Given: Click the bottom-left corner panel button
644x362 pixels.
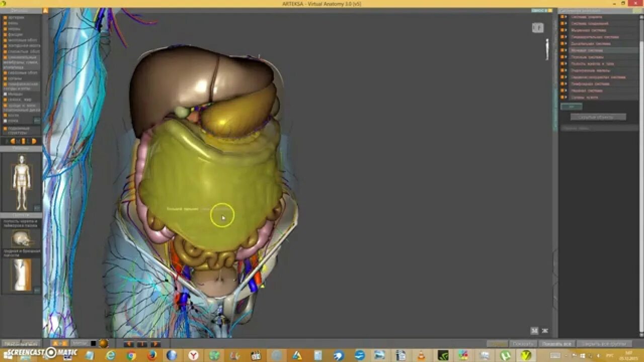Looking at the screenshot, I should pyautogui.click(x=21, y=343).
